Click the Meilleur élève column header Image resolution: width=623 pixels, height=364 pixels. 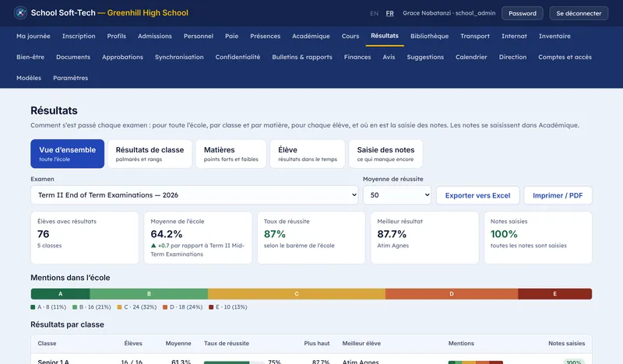(x=361, y=343)
